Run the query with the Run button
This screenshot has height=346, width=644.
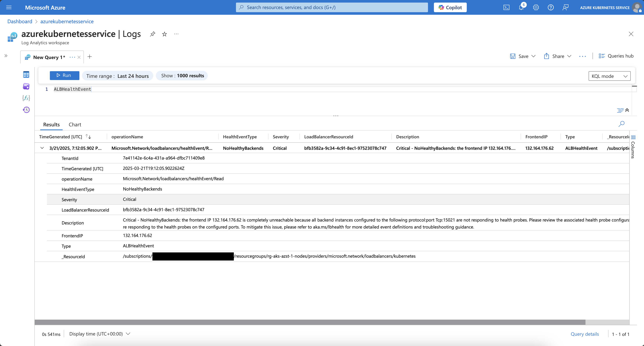coord(64,75)
